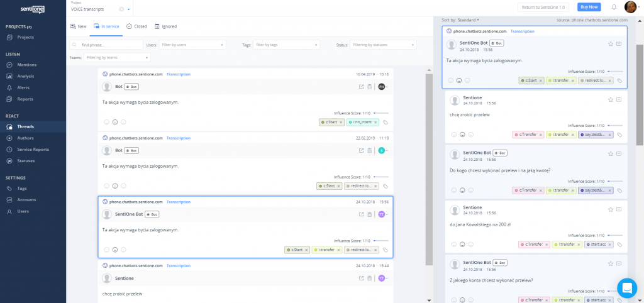
Task: Click the tag icon beside i:no_intent
Action: pyautogui.click(x=386, y=123)
